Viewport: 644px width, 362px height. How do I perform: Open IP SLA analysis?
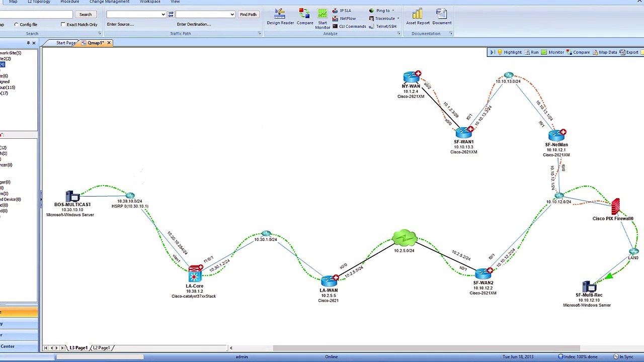[x=342, y=11]
